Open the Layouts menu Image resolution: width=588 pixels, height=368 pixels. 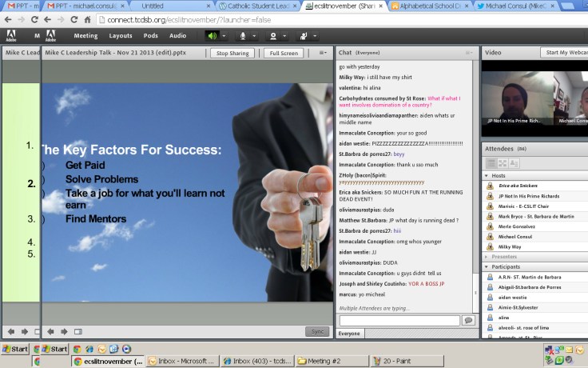(x=121, y=36)
